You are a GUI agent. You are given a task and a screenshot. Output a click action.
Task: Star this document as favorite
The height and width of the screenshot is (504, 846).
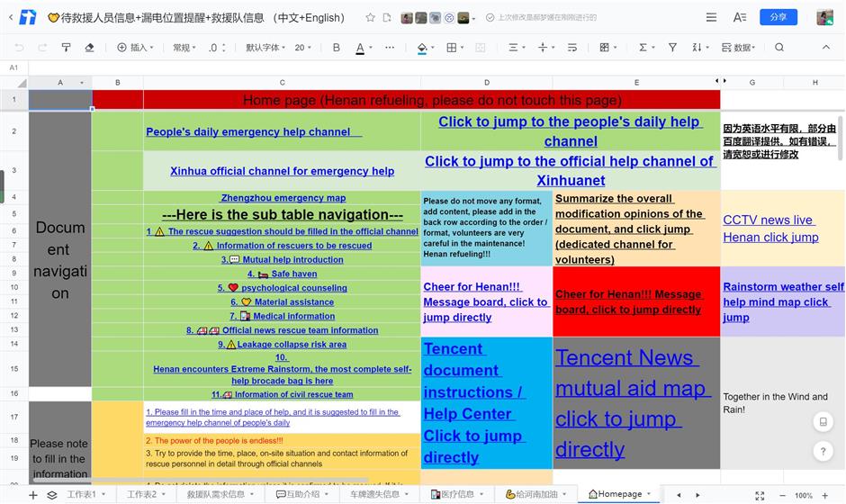click(370, 18)
